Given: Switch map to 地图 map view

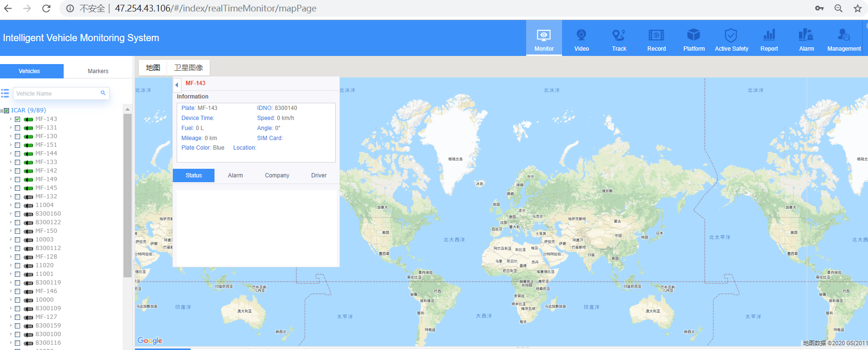Looking at the screenshot, I should pos(153,67).
